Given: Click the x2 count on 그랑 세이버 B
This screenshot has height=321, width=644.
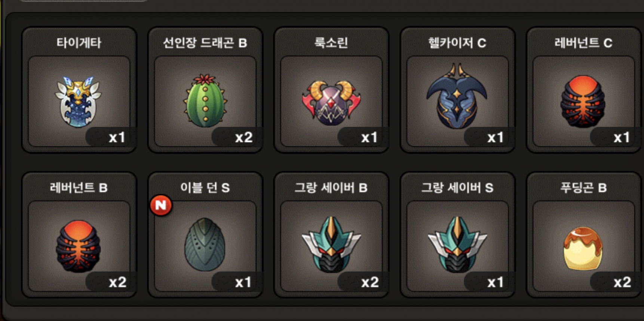Looking at the screenshot, I should [x=370, y=282].
